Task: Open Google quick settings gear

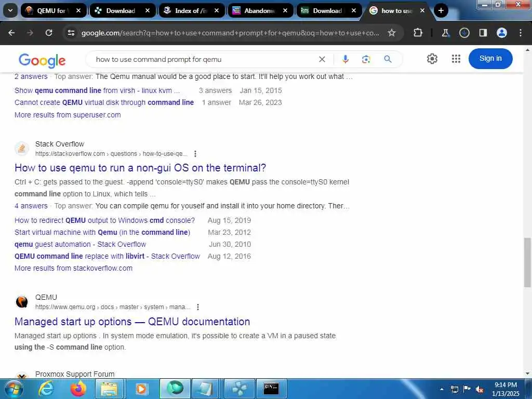Action: (x=432, y=59)
